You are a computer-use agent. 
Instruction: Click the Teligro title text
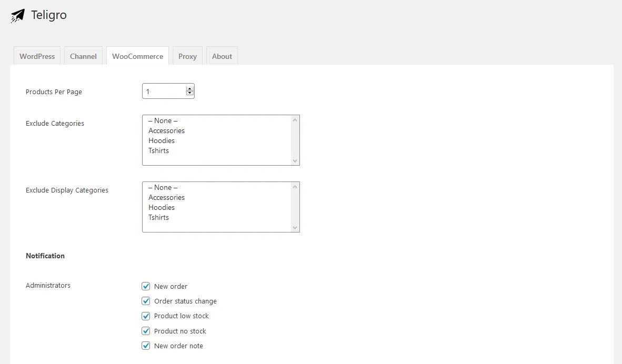(49, 15)
